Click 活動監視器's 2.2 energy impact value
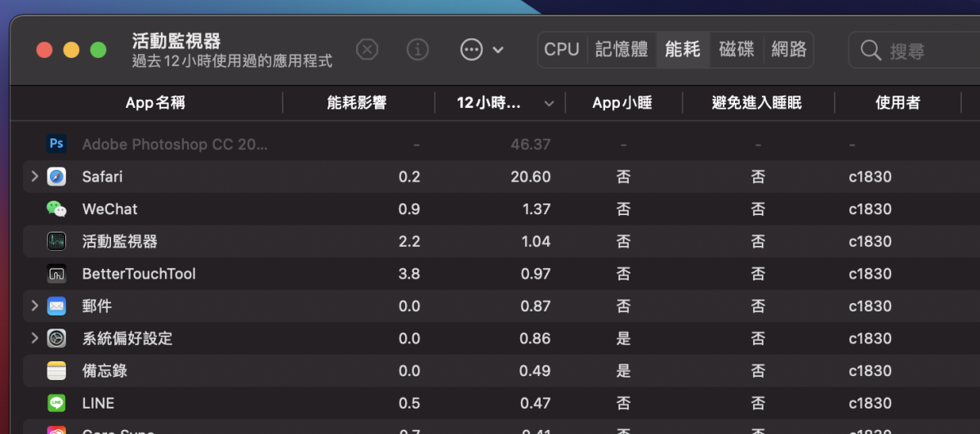Screen dimensions: 980x434 click(x=409, y=242)
